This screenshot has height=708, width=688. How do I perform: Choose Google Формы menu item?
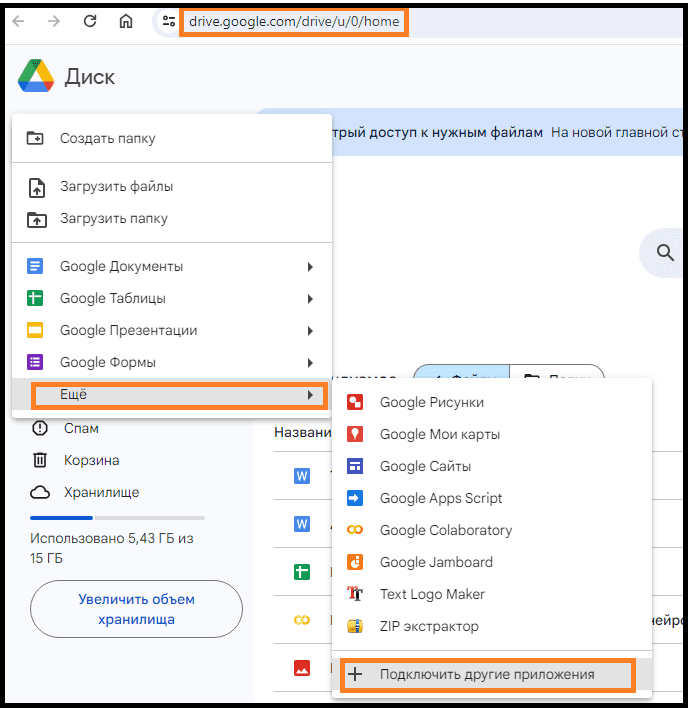172,363
